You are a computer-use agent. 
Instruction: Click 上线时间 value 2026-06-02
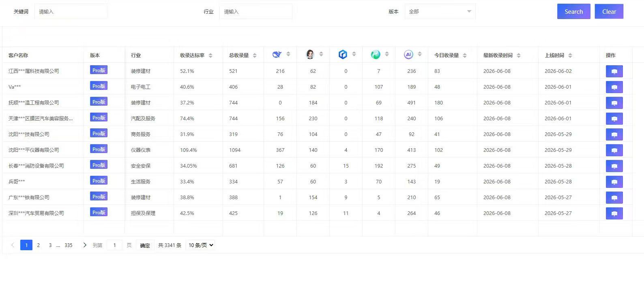point(558,71)
